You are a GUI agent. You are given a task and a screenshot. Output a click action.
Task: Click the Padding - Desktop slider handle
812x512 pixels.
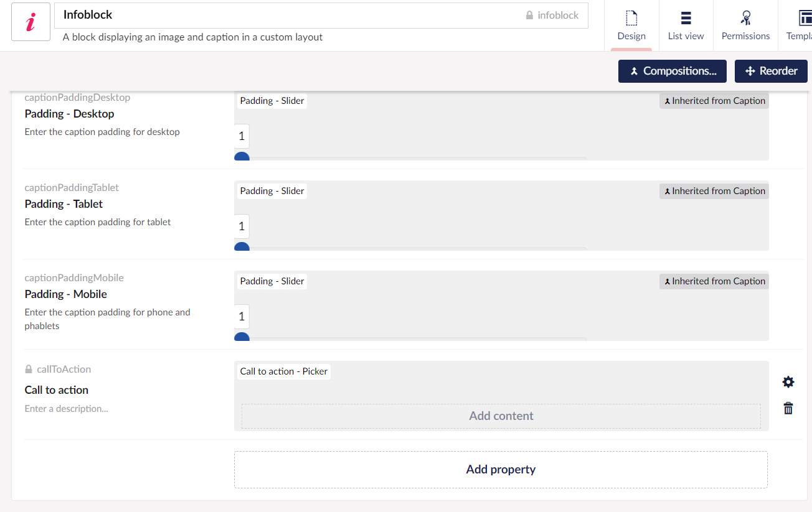coord(242,157)
